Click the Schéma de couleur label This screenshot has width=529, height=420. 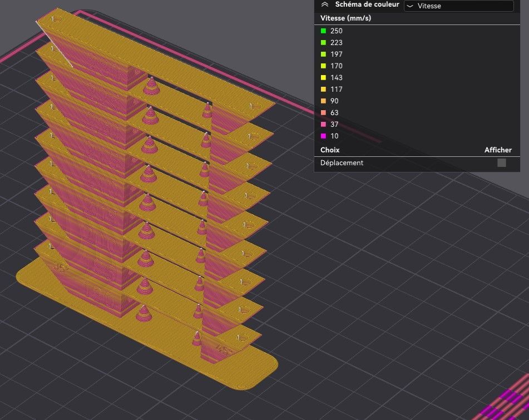tap(367, 4)
